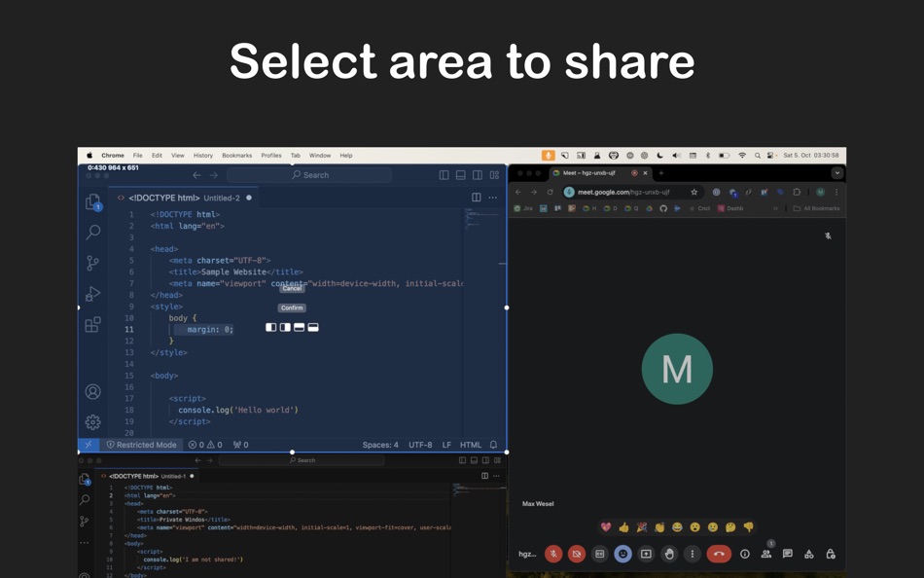Send the thumbs up reaction in Meet
This screenshot has height=578, width=924.
pyautogui.click(x=623, y=527)
